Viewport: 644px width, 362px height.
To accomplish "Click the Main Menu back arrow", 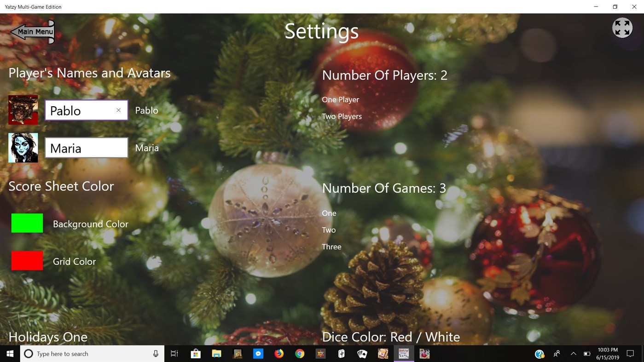I will 31,31.
